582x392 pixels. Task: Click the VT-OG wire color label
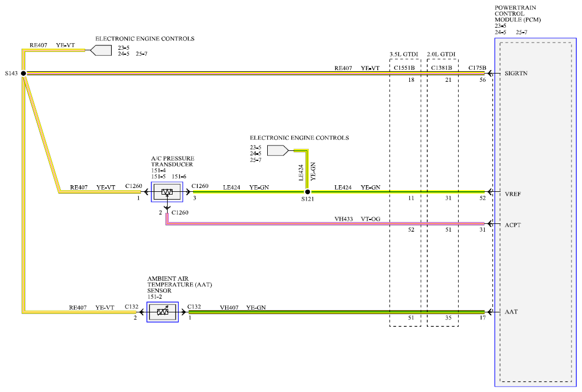coord(371,219)
